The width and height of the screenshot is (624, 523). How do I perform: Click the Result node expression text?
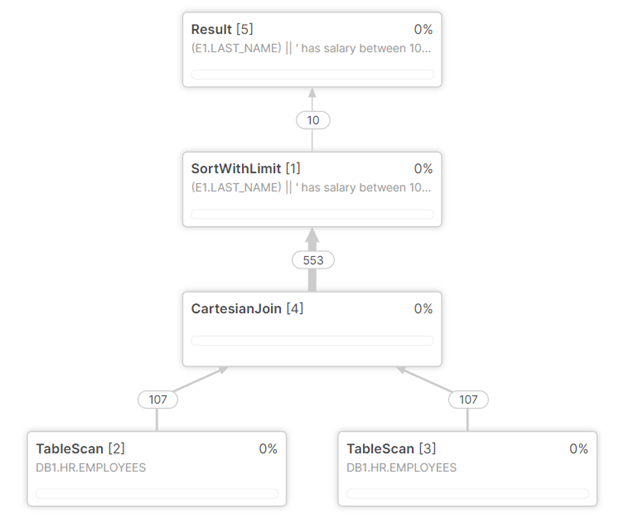click(311, 48)
